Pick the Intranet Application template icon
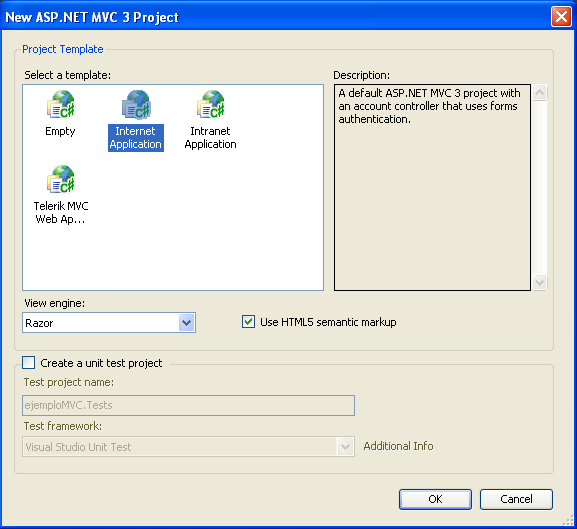The image size is (577, 529). [x=211, y=104]
